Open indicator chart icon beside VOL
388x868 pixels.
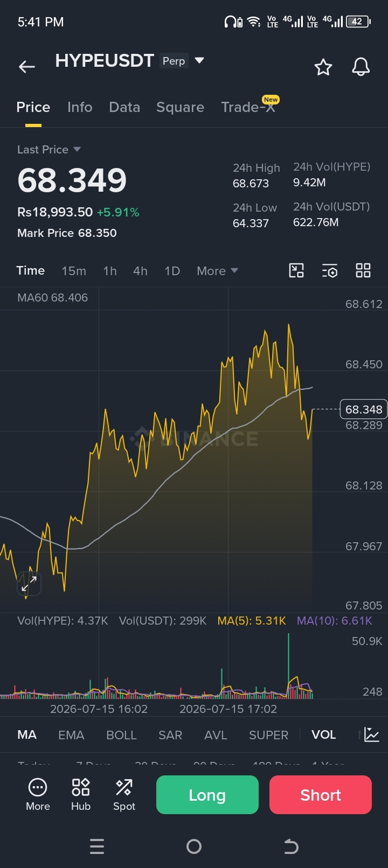[x=372, y=734]
